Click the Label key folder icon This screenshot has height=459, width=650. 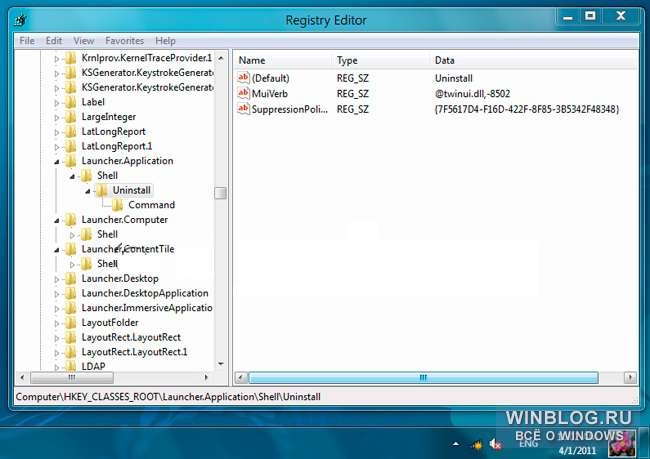pos(71,102)
